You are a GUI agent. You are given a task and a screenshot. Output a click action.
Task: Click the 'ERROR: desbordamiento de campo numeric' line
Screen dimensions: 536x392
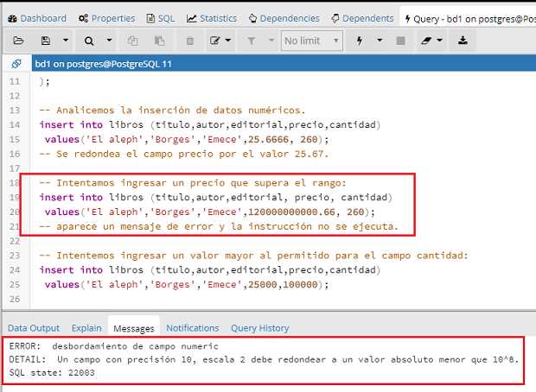pyautogui.click(x=113, y=346)
